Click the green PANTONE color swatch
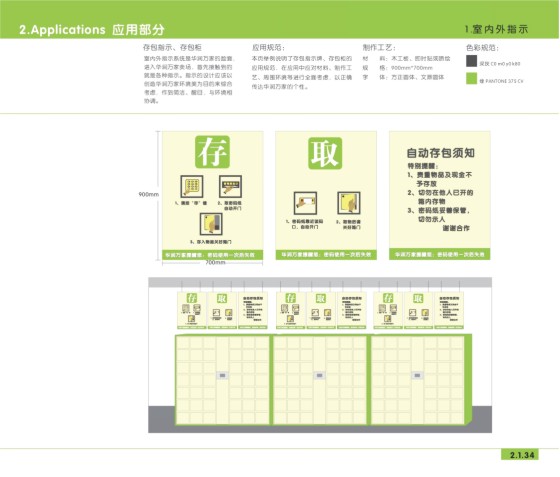560x477 pixels. click(x=471, y=79)
